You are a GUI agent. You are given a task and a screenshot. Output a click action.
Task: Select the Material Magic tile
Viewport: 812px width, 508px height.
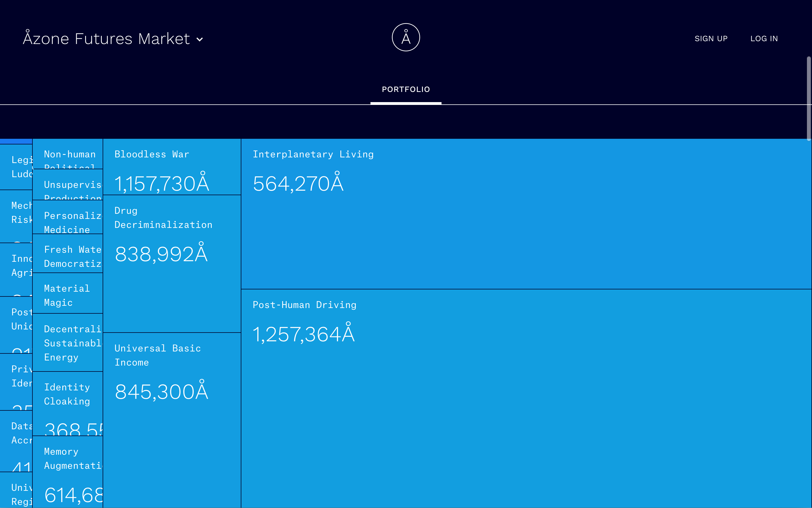pos(67,293)
